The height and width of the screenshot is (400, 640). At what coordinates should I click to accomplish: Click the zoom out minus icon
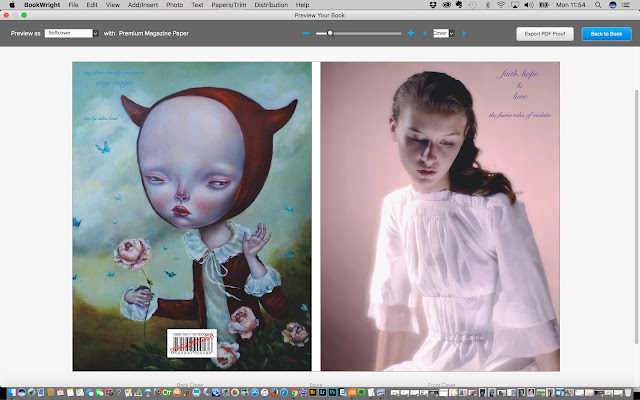pyautogui.click(x=306, y=33)
